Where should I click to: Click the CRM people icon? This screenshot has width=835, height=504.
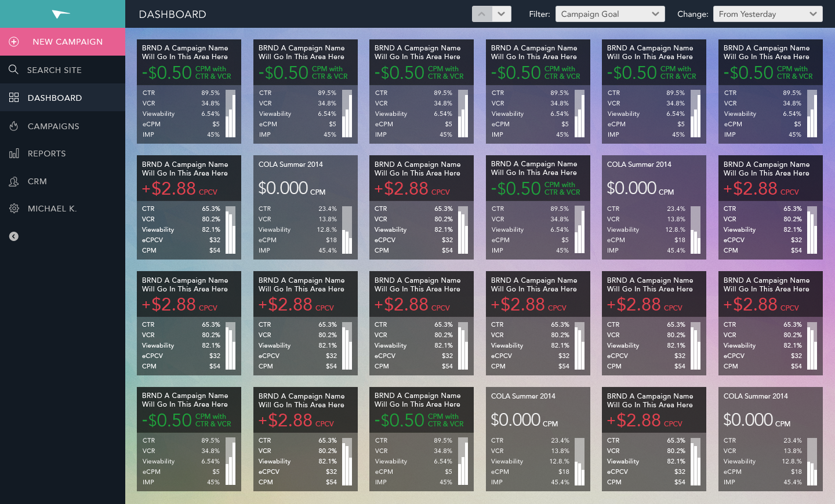coord(14,181)
